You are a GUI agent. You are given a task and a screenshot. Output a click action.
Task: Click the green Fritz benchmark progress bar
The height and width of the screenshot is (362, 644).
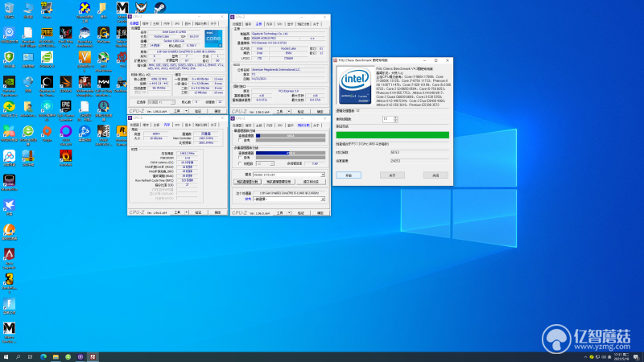coord(392,135)
